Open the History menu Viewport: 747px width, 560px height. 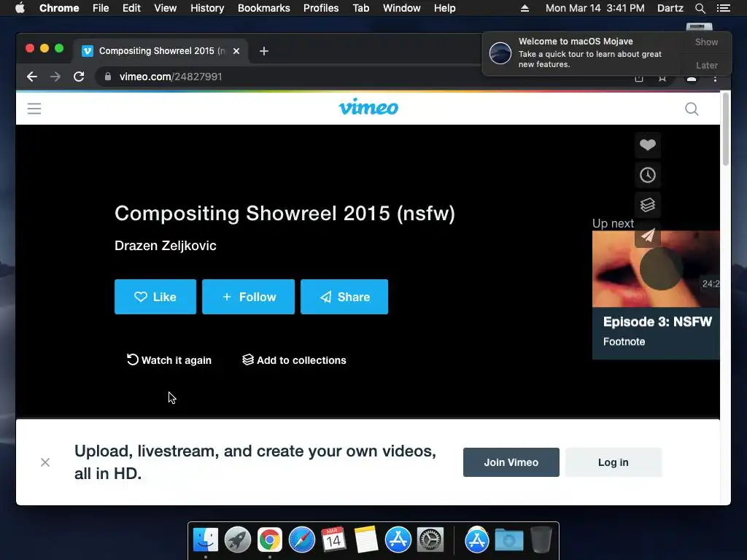[207, 8]
